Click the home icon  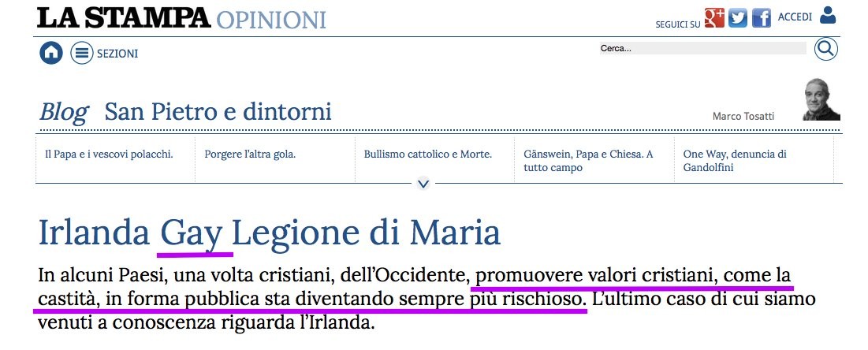(x=51, y=53)
